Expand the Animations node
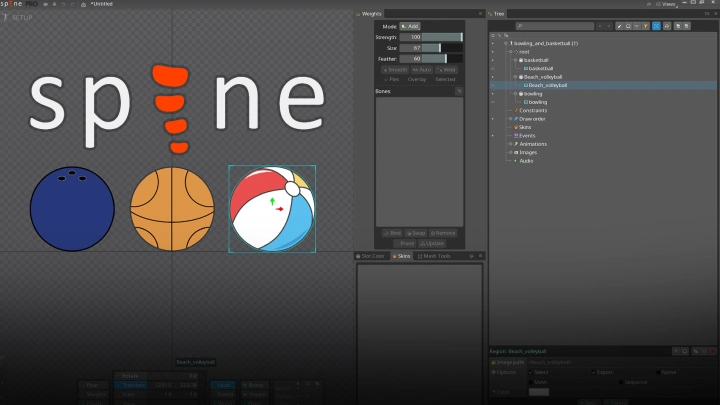Screen dimensions: 720x405 click(511, 144)
